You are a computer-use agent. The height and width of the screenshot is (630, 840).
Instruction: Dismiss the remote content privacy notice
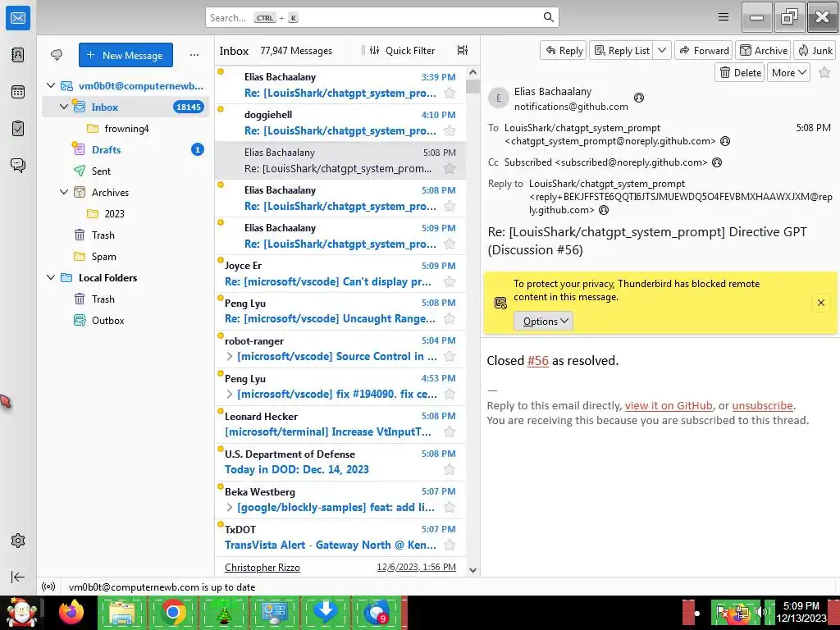[820, 303]
